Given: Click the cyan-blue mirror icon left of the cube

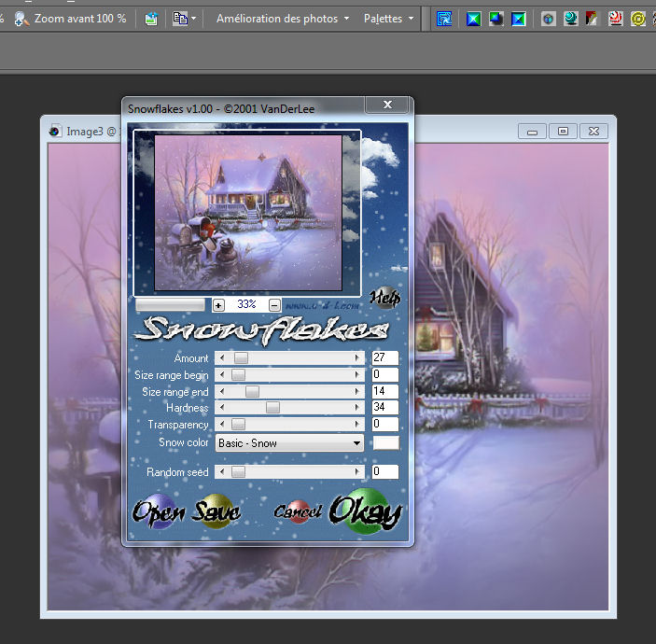Looking at the screenshot, I should [x=518, y=19].
